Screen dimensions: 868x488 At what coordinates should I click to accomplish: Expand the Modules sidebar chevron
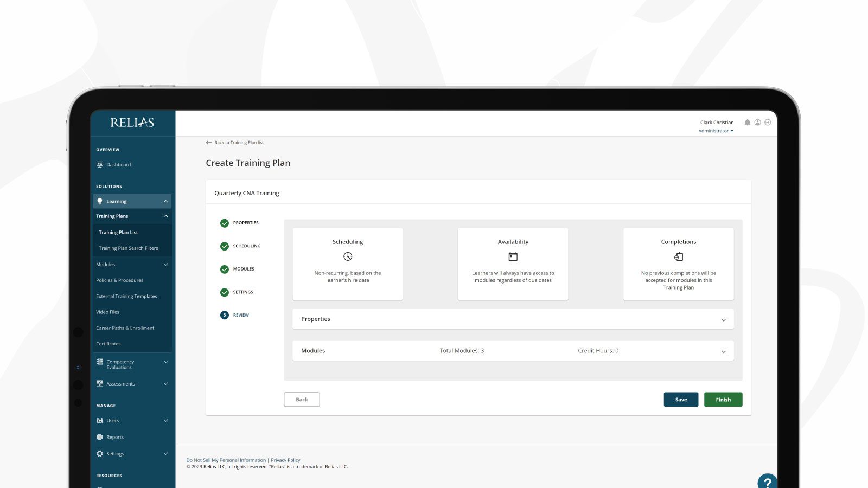coord(166,265)
